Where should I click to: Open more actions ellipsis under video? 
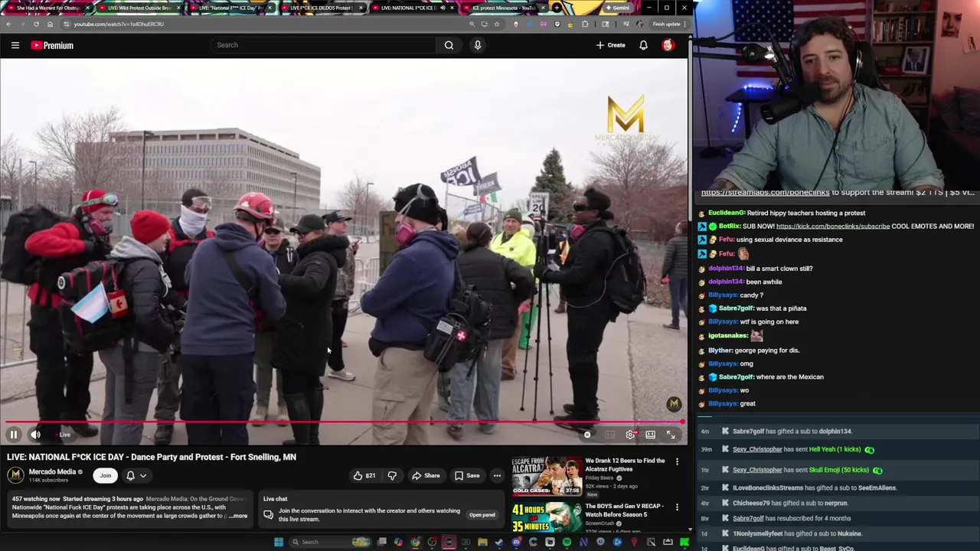pyautogui.click(x=497, y=475)
